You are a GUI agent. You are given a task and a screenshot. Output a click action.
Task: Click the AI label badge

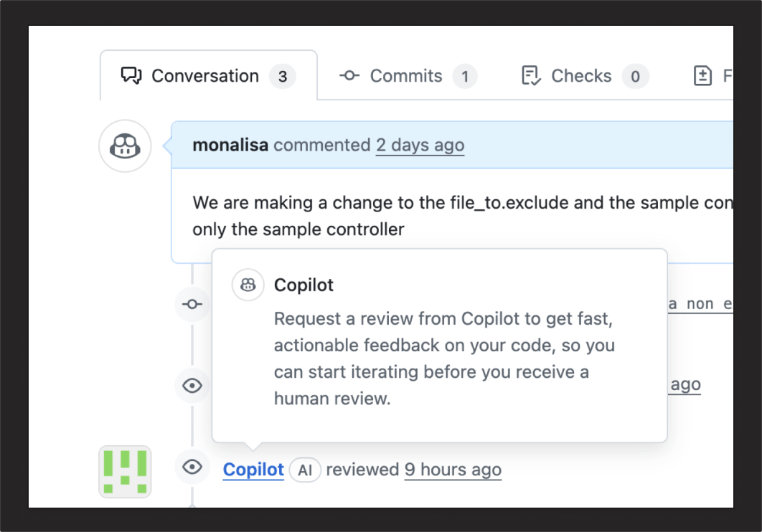[x=305, y=470]
